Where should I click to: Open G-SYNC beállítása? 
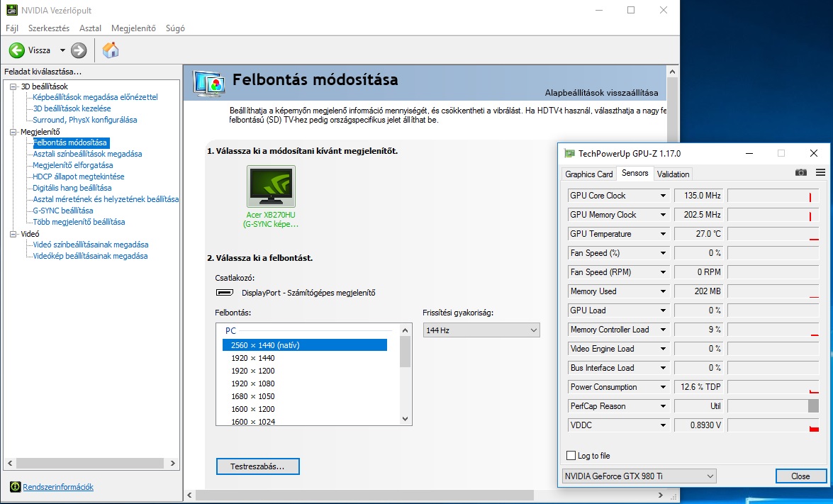coord(62,211)
